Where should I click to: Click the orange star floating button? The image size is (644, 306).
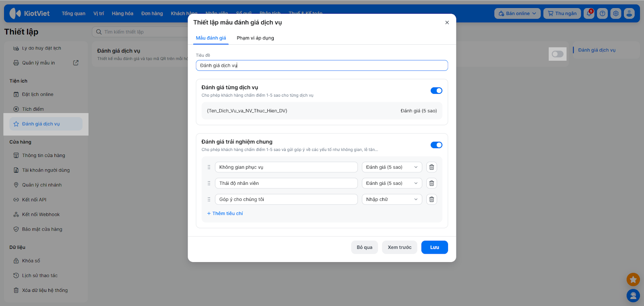(633, 279)
